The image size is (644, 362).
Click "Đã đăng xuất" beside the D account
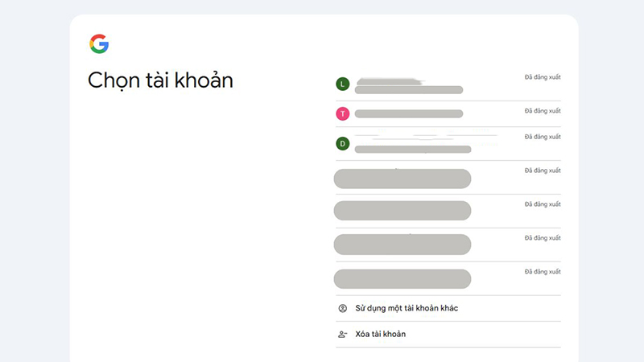542,137
